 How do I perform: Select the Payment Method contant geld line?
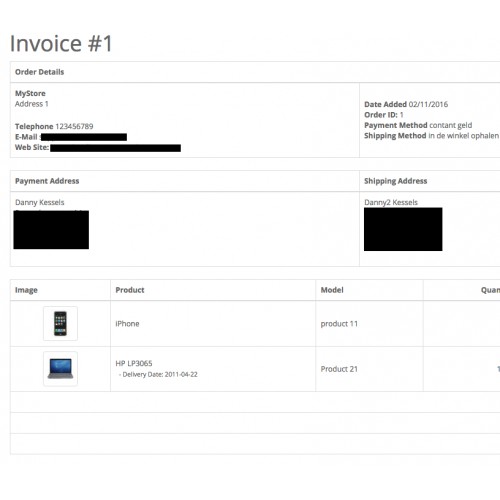pyautogui.click(x=418, y=125)
